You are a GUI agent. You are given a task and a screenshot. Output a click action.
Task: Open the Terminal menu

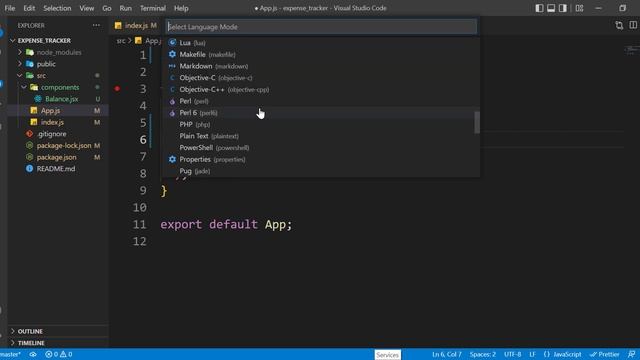coord(153,8)
